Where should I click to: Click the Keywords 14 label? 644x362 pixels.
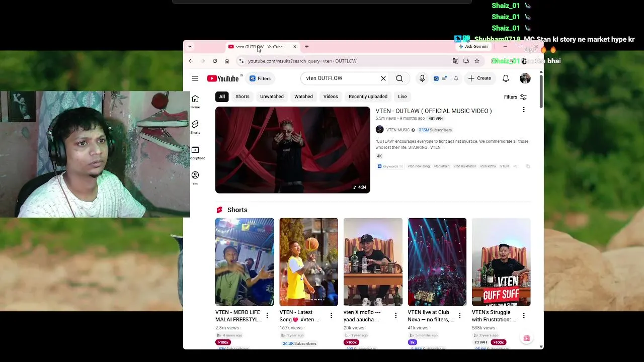click(x=390, y=166)
